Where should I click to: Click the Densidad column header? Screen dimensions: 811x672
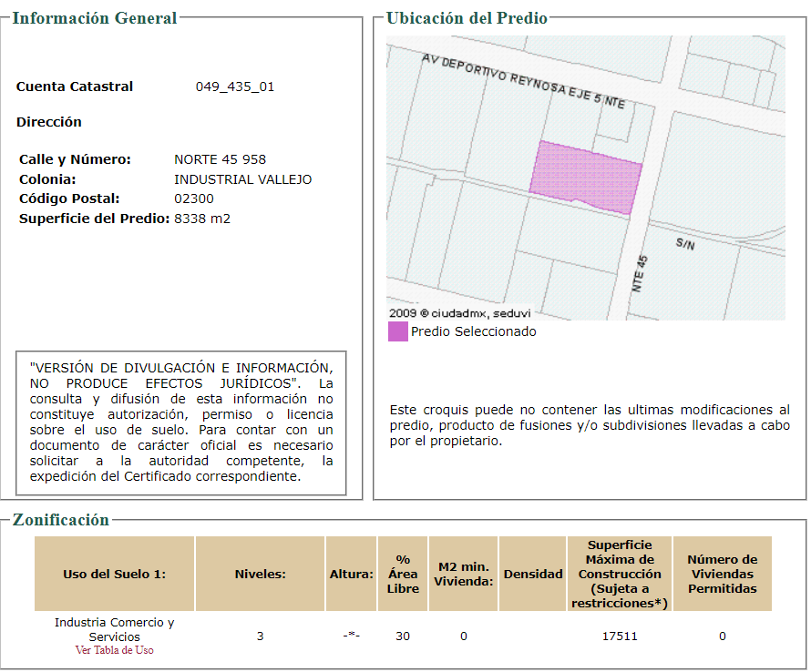(x=533, y=574)
